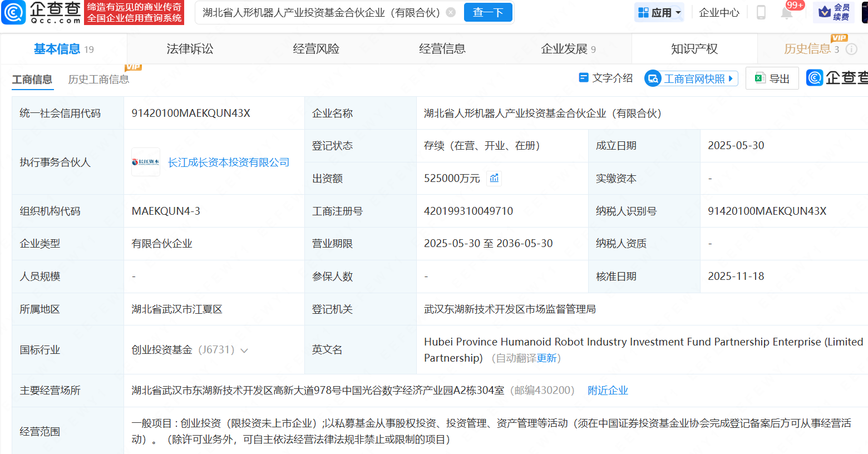Expand the 创业投资基金 industry chevron

(244, 351)
